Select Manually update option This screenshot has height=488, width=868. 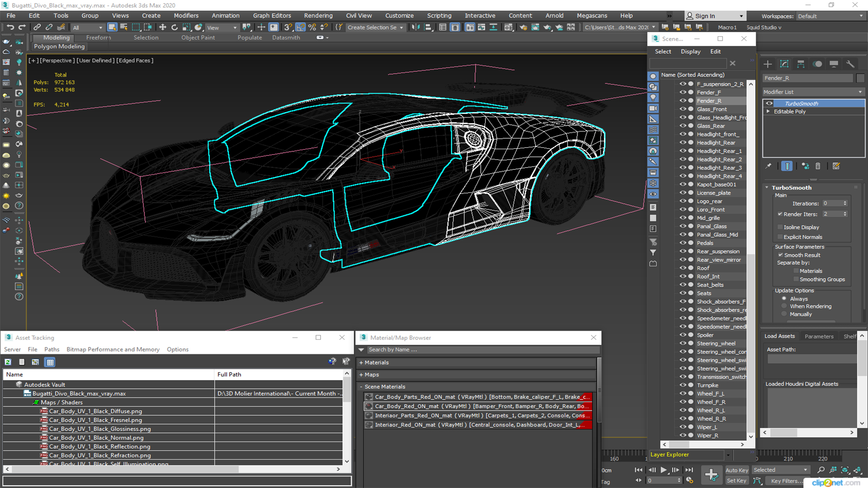click(784, 314)
